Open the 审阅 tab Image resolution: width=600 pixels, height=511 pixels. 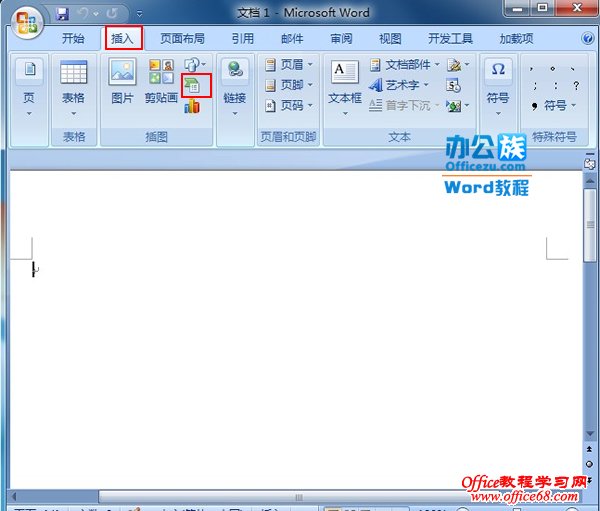tap(341, 39)
